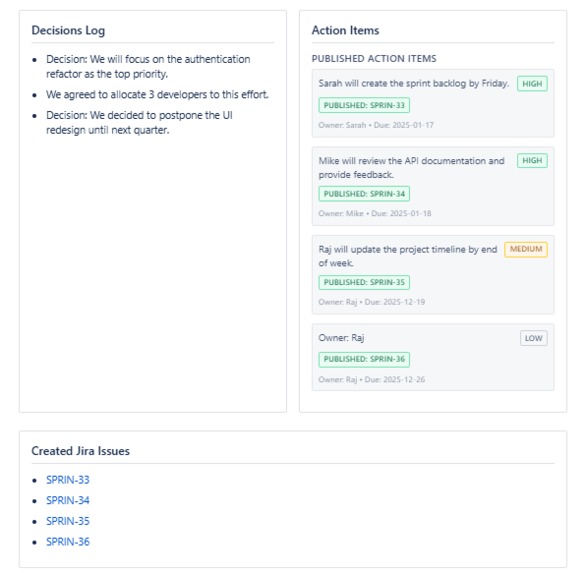Image resolution: width=586 pixels, height=573 pixels.
Task: Select the postpone UI redesign decision bullet
Action: [x=139, y=123]
